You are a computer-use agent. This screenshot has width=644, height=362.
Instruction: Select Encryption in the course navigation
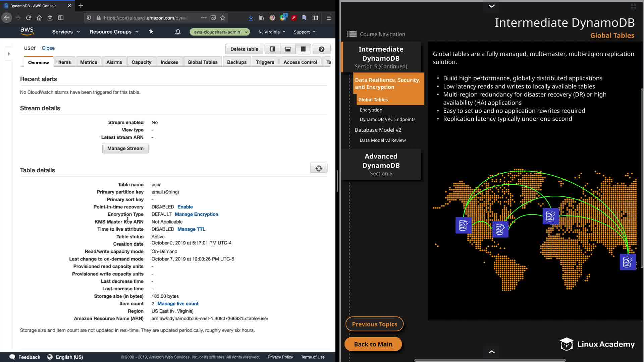(371, 110)
